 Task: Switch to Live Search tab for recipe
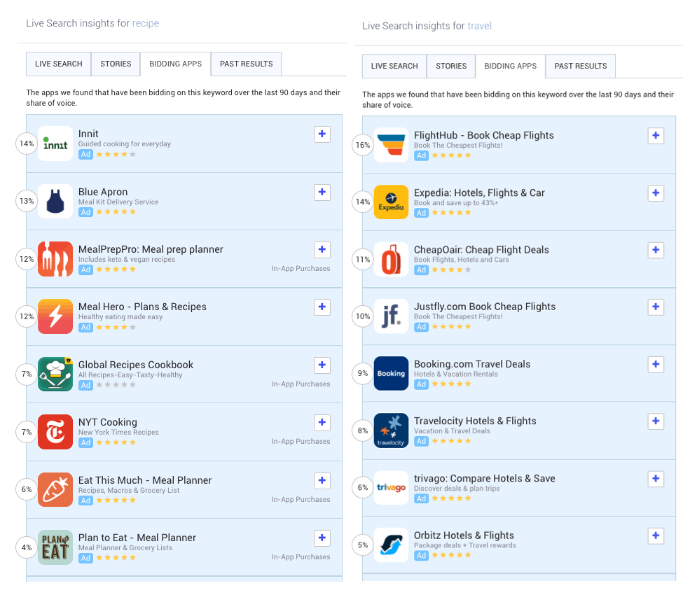(x=59, y=64)
